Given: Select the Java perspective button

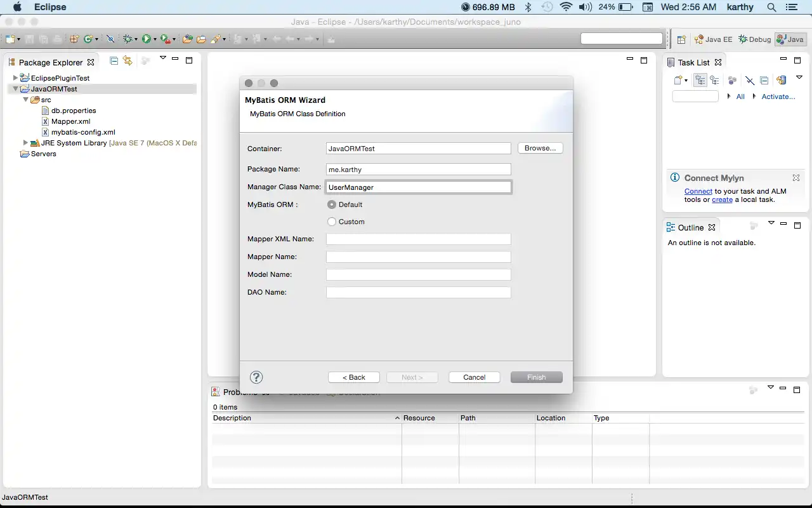Looking at the screenshot, I should click(790, 39).
